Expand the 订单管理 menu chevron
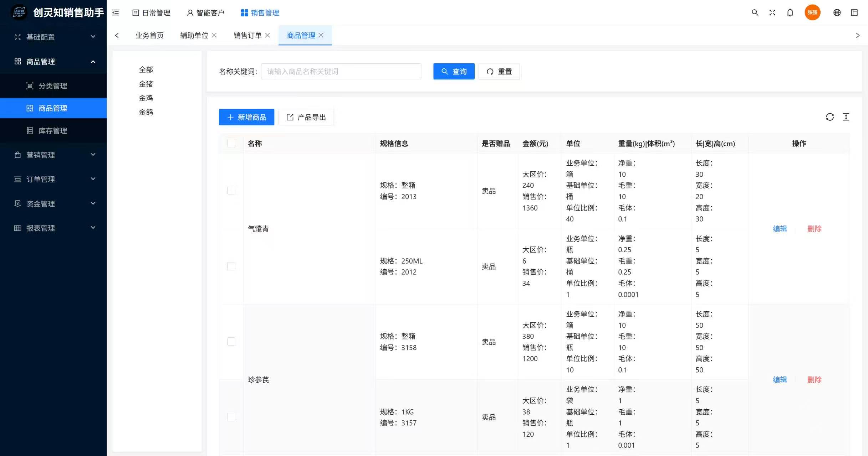868x456 pixels. tap(93, 179)
